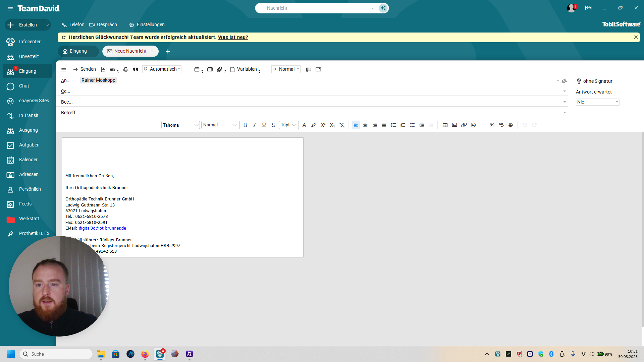This screenshot has width=644, height=362.
Task: Click the clear formatting icon
Action: point(342,125)
